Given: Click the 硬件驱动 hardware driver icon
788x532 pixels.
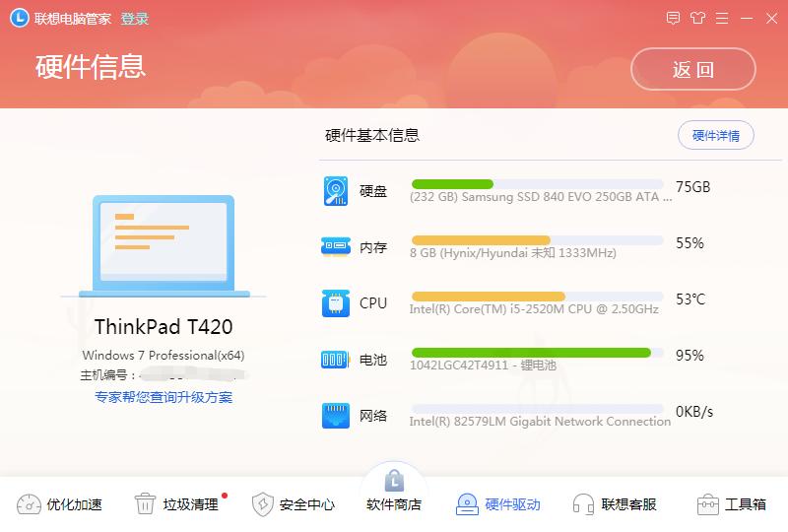Looking at the screenshot, I should tap(467, 504).
